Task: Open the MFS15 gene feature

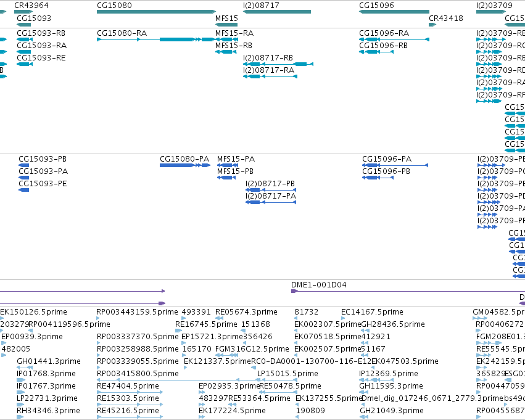Action: click(x=226, y=25)
